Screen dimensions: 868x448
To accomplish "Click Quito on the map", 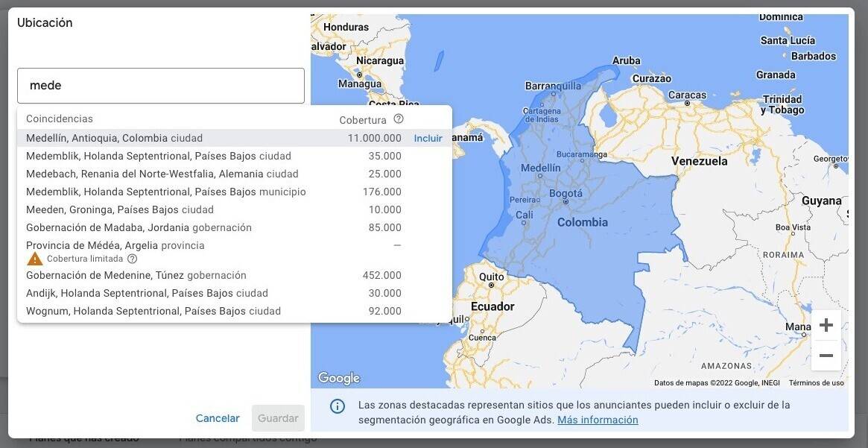I will (x=492, y=277).
